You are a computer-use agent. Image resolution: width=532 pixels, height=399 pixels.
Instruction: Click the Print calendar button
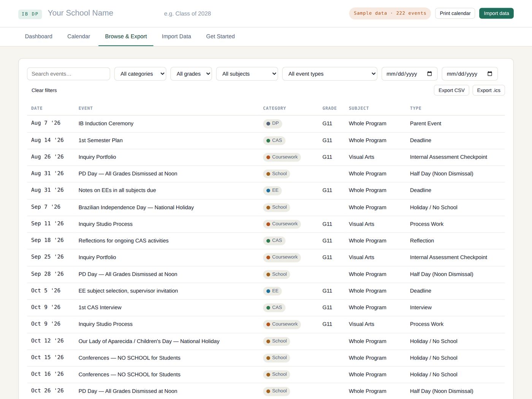click(x=455, y=13)
